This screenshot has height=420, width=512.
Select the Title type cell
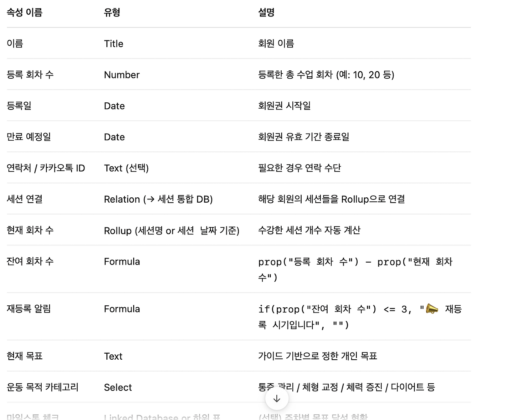coord(114,44)
